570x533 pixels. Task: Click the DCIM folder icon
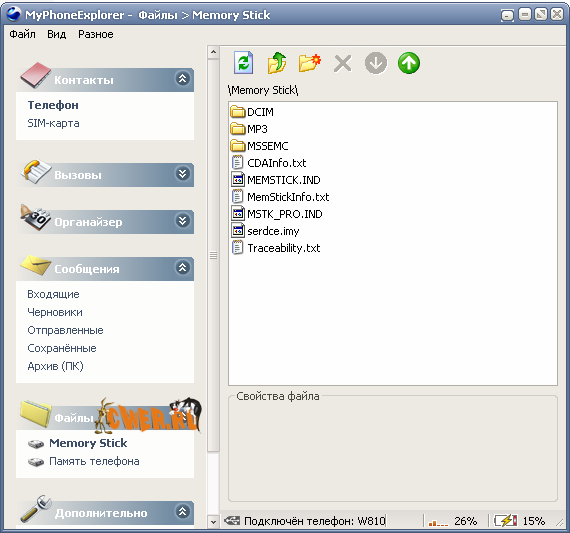(x=238, y=112)
